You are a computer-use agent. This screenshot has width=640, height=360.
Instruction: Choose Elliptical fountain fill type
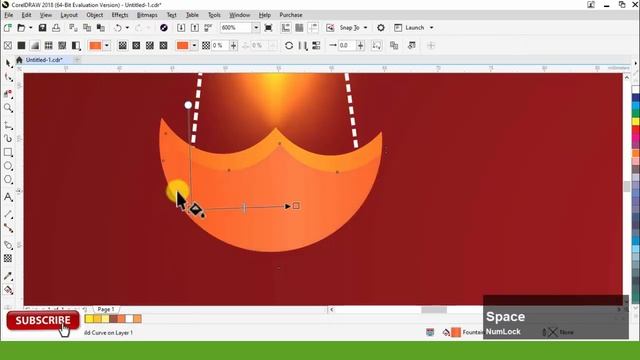pyautogui.click(x=136, y=45)
